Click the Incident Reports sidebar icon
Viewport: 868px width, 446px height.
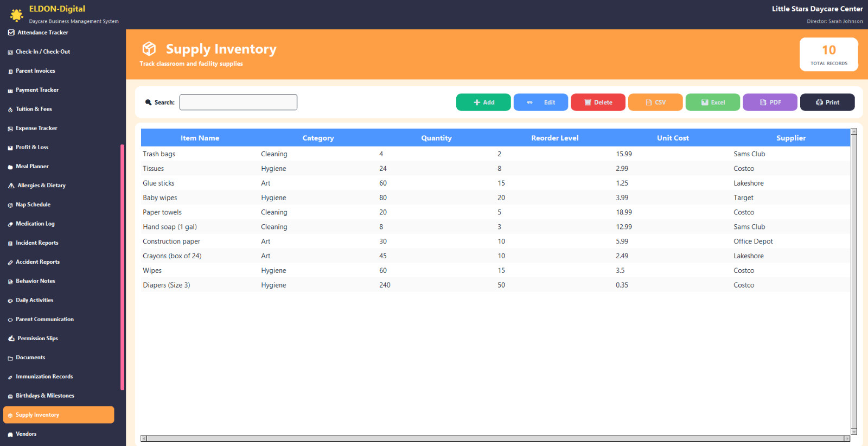[10, 243]
